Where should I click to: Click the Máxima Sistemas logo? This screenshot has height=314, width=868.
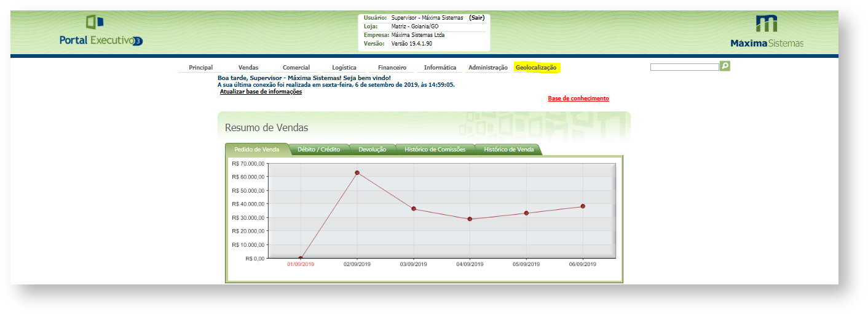coord(767,32)
